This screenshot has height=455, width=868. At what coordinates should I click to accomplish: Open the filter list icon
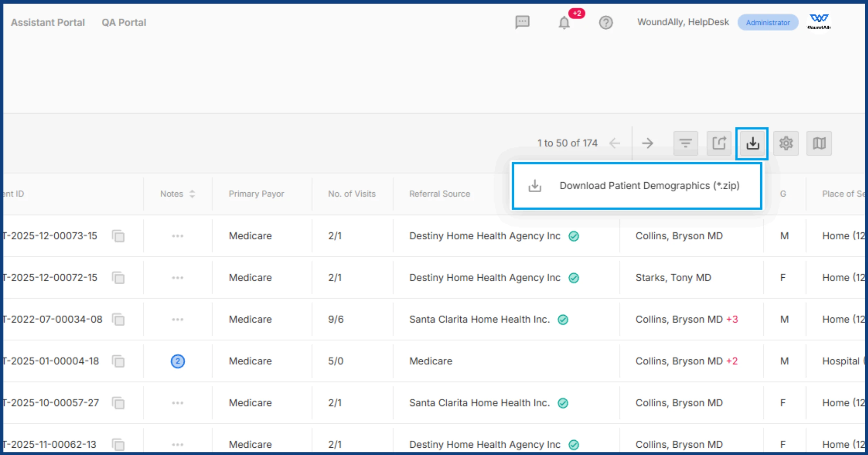pos(685,143)
